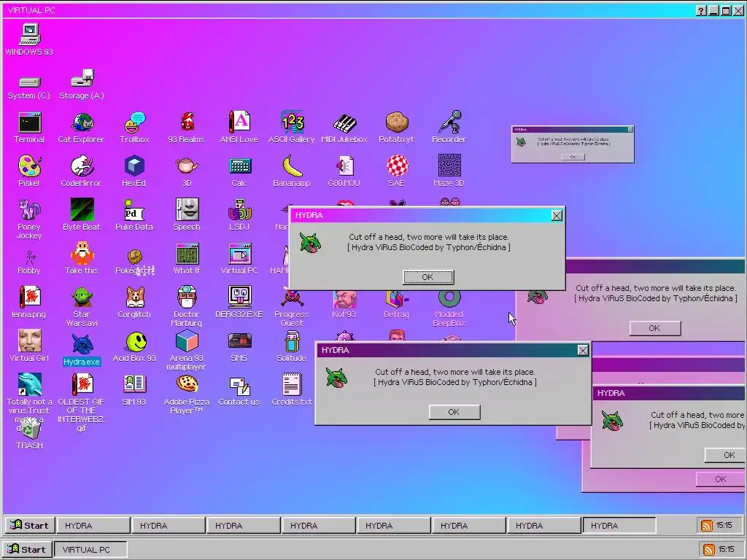Open the TRASH recycle bin icon

(29, 429)
